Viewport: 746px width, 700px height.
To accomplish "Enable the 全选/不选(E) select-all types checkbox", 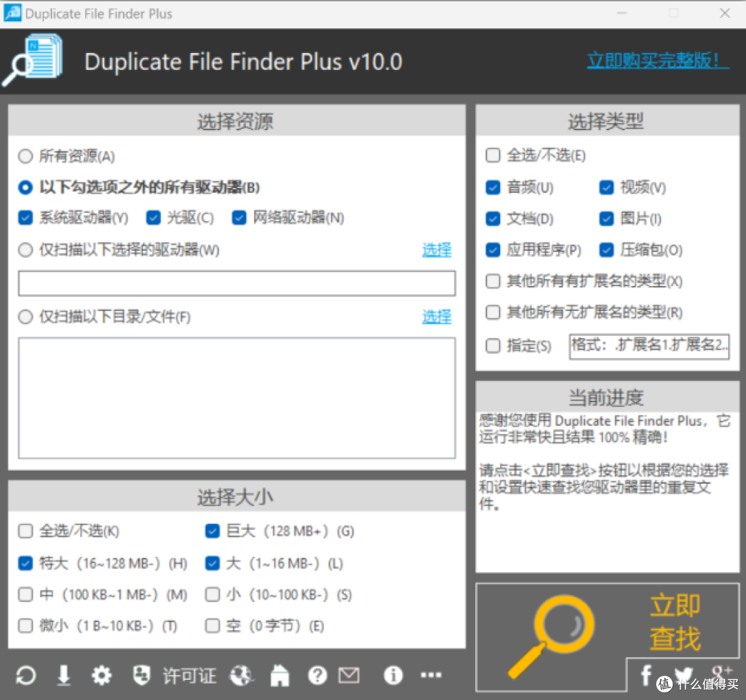I will click(x=492, y=155).
